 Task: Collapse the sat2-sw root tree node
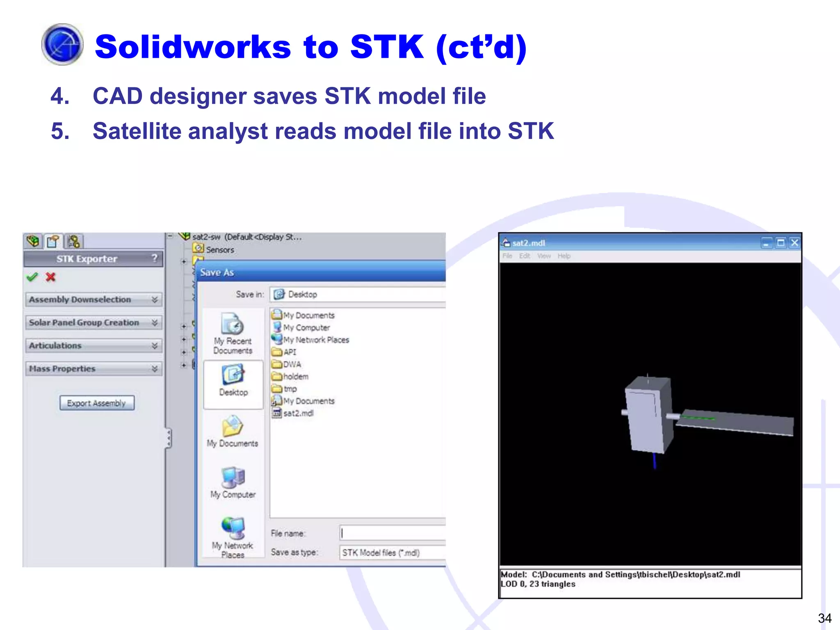(170, 236)
